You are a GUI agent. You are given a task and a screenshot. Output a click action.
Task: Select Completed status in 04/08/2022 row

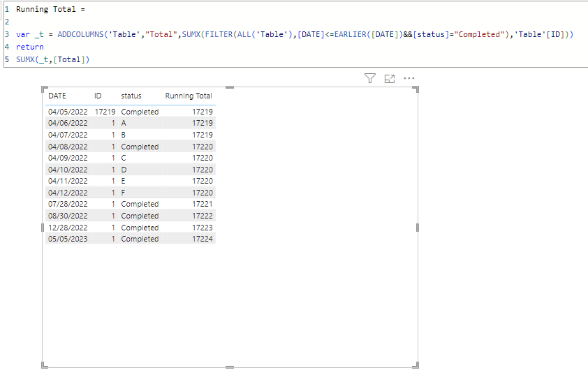tap(140, 147)
